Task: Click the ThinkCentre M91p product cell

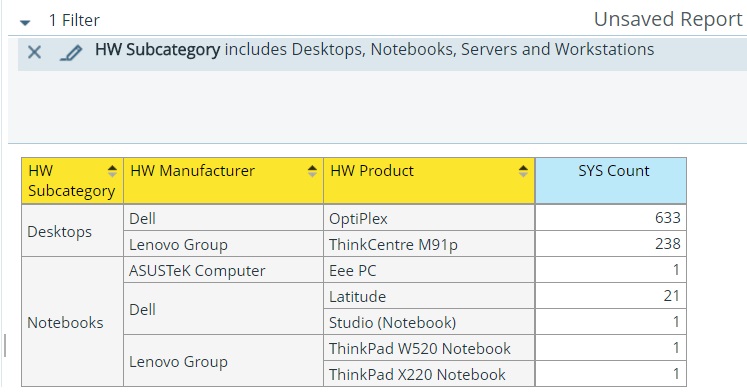Action: (x=429, y=244)
